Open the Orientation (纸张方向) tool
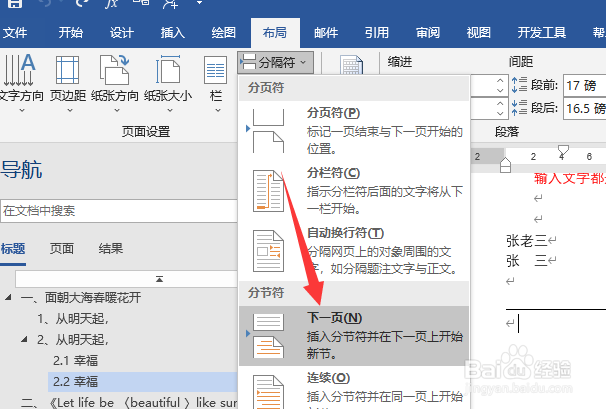606x409 pixels. 115,83
